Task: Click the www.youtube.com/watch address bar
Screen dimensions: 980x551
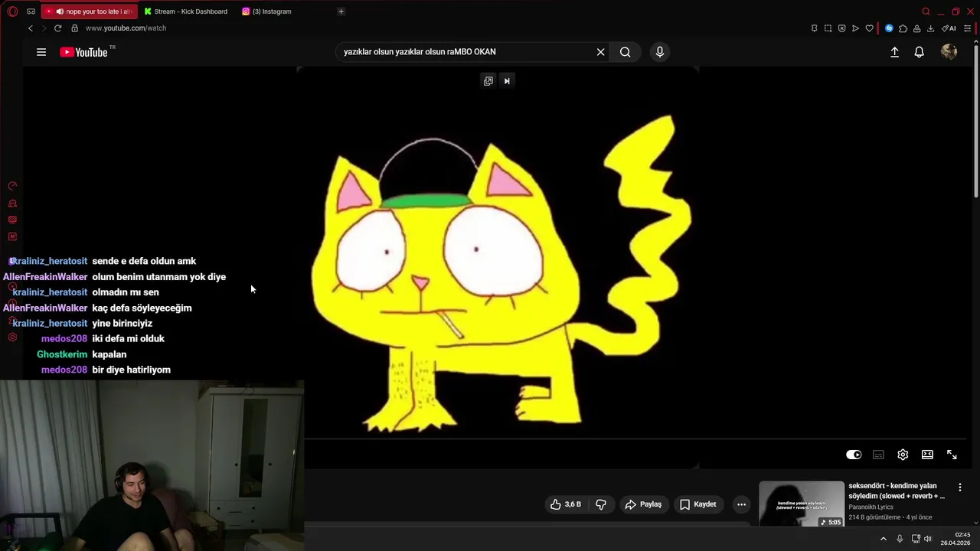Action: [x=126, y=28]
